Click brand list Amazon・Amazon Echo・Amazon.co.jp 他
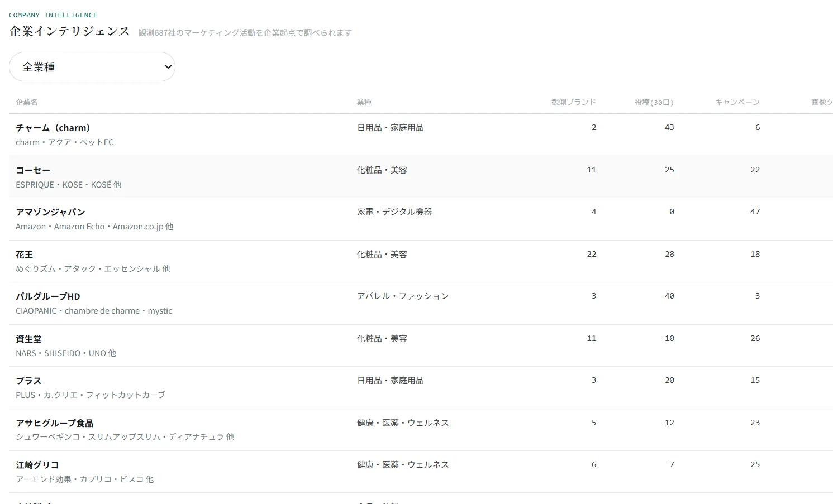Viewport: 833px width, 504px height. 94,227
